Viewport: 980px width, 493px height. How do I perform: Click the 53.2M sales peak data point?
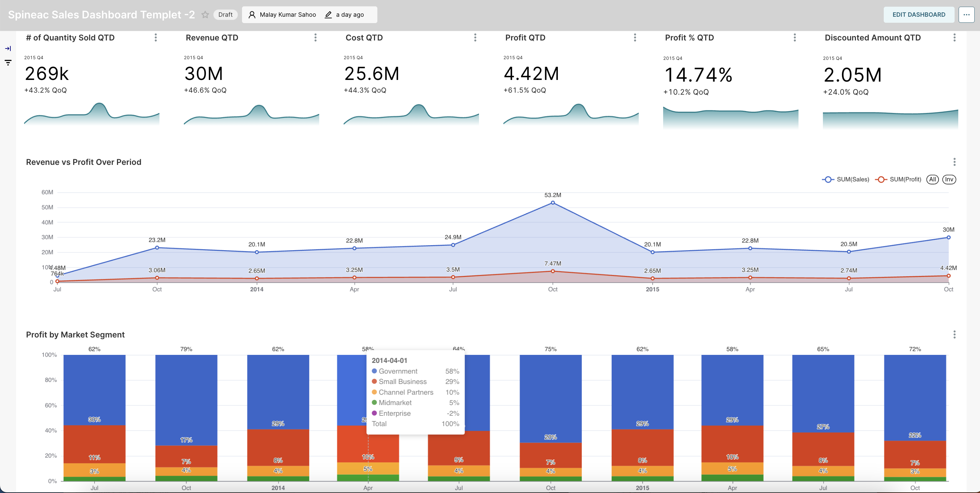(553, 203)
